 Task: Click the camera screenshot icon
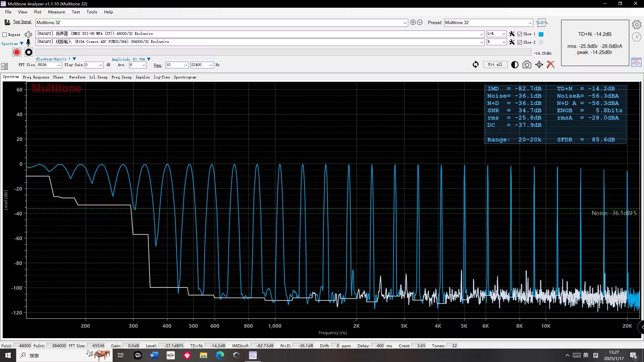point(527,65)
